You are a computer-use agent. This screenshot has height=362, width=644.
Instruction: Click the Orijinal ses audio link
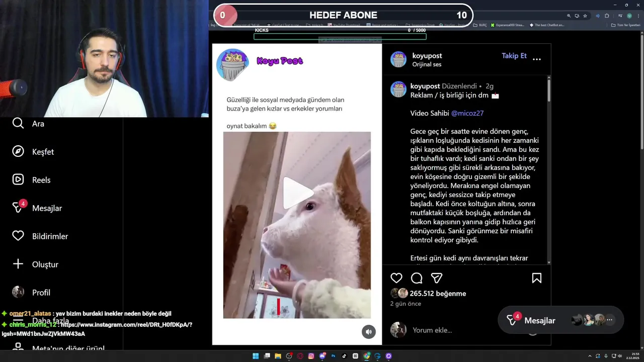coord(427,64)
